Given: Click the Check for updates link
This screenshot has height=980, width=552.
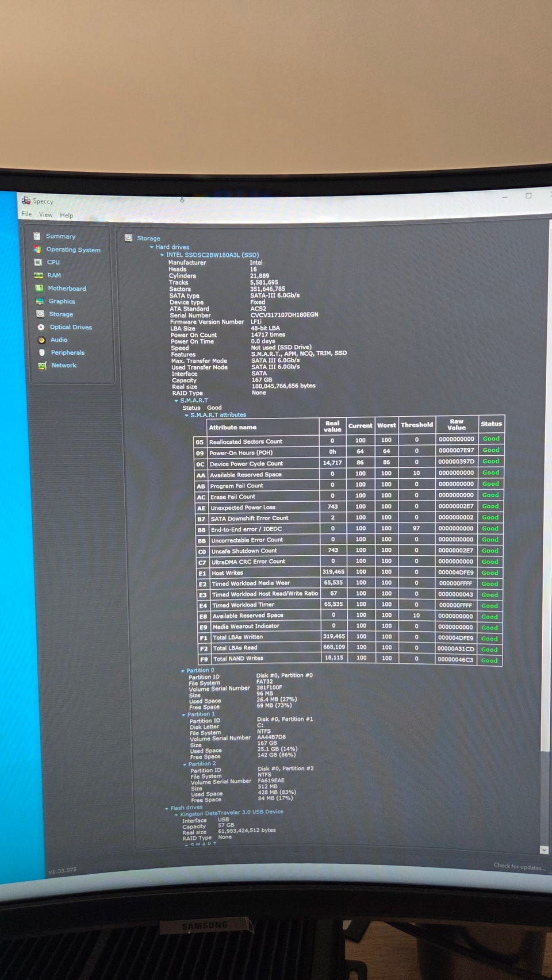Looking at the screenshot, I should [519, 866].
